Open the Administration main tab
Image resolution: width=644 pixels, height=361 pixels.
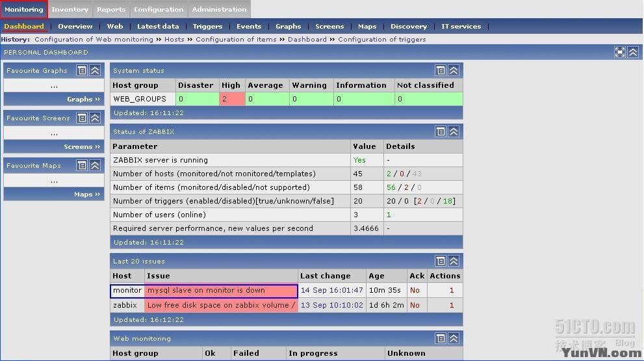tap(219, 10)
